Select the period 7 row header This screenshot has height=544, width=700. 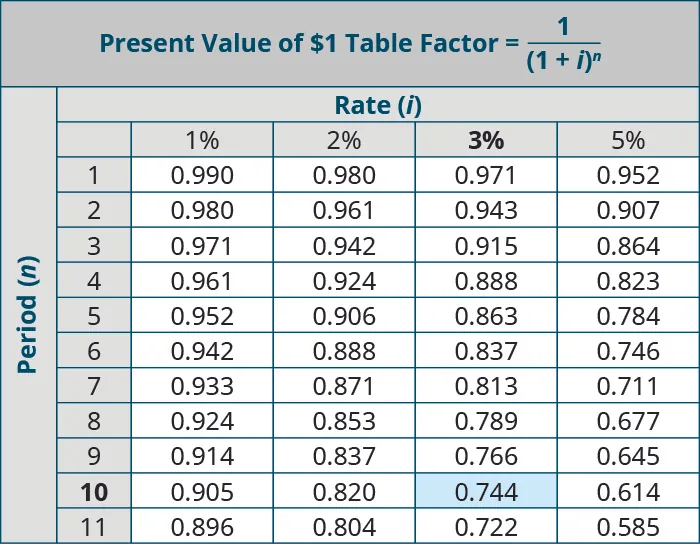coord(94,386)
